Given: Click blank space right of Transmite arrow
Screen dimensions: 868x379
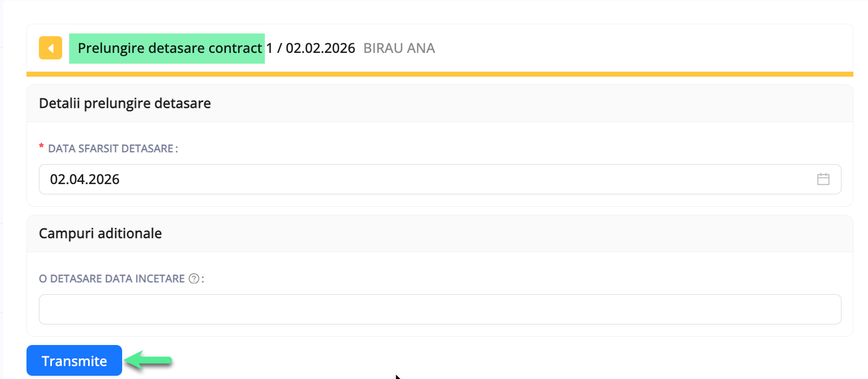Looking at the screenshot, I should (x=486, y=360).
